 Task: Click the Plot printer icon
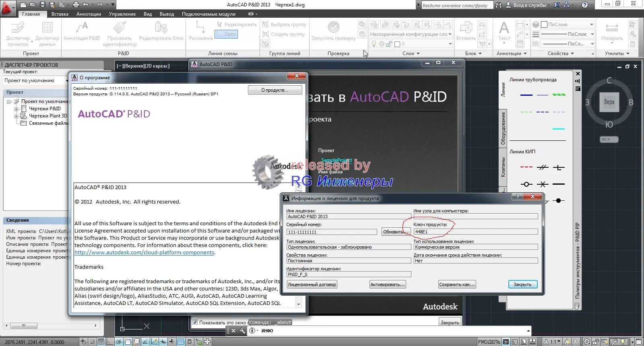[x=76, y=5]
